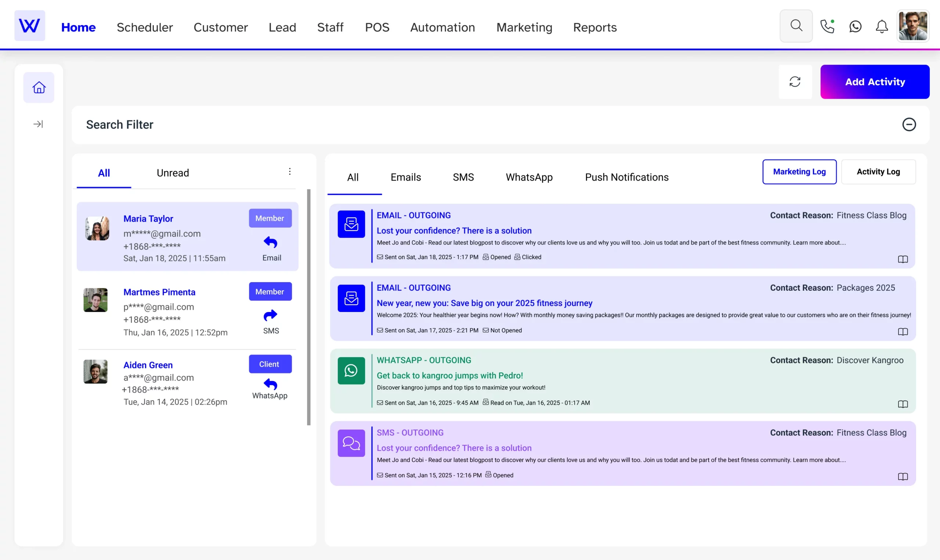This screenshot has height=560, width=940.
Task: Click the search magnifier icon
Action: click(796, 26)
